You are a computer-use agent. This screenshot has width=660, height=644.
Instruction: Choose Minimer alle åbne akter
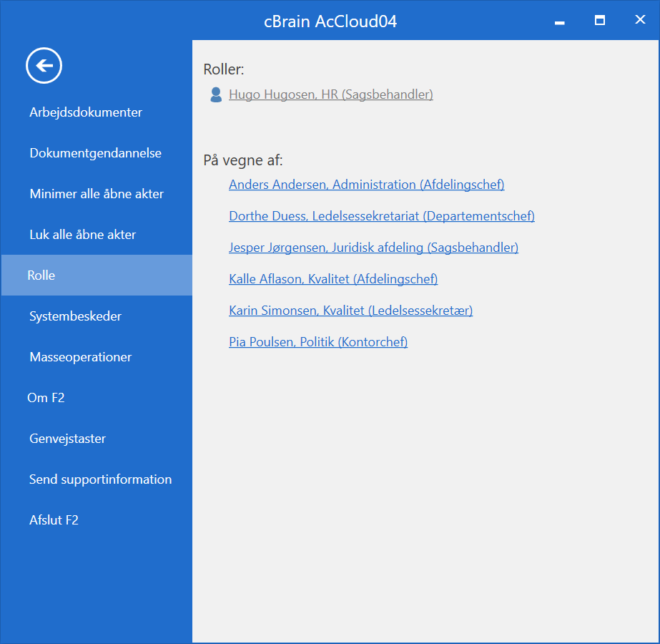pyautogui.click(x=97, y=194)
